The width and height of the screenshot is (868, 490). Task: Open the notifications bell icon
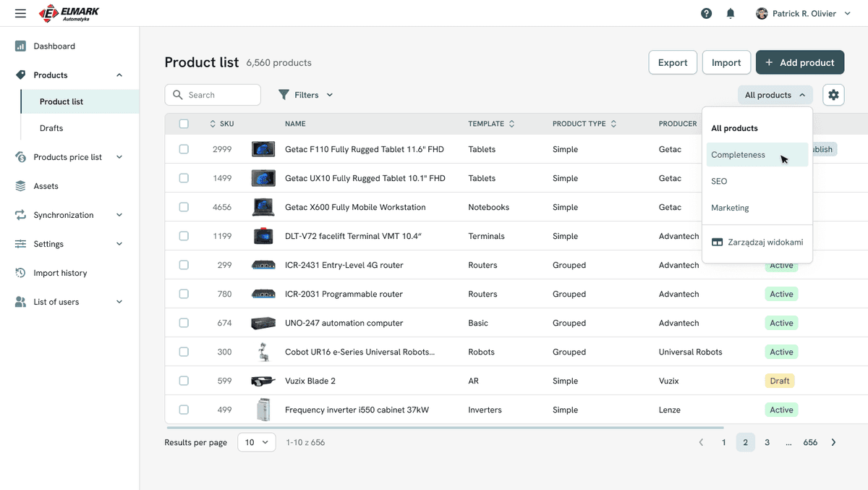point(731,14)
